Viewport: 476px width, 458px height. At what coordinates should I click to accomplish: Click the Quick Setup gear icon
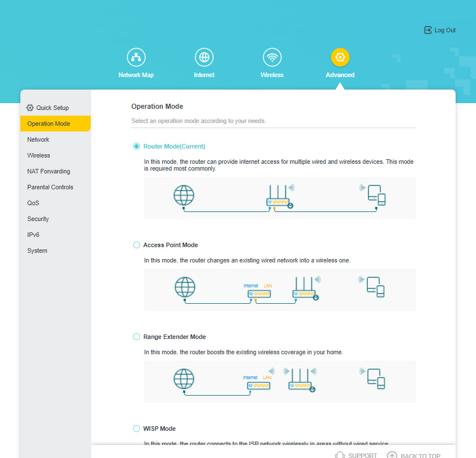pyautogui.click(x=30, y=108)
